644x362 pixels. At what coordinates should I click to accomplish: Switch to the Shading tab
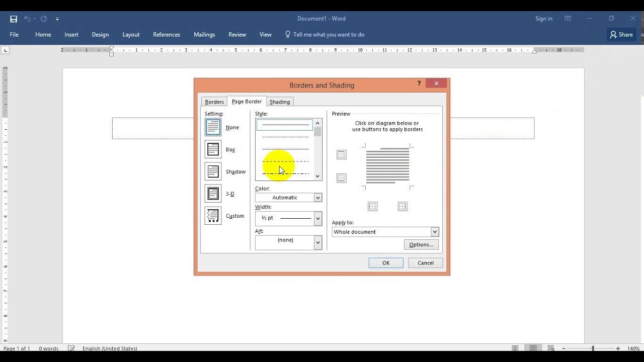(280, 102)
